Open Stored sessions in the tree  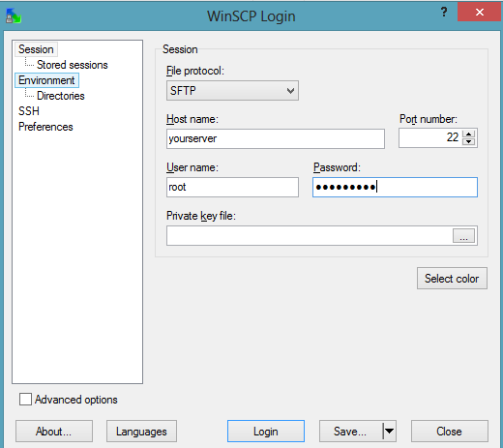[x=73, y=65]
